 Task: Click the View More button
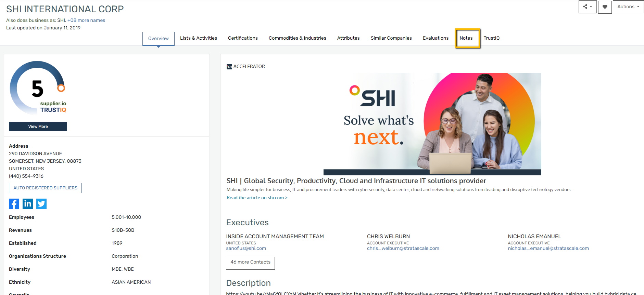[38, 126]
